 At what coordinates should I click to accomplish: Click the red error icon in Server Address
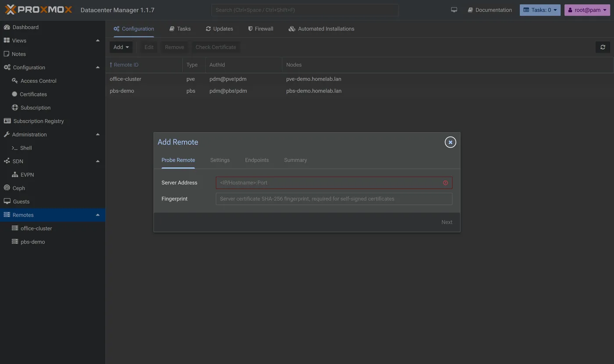[x=446, y=183]
